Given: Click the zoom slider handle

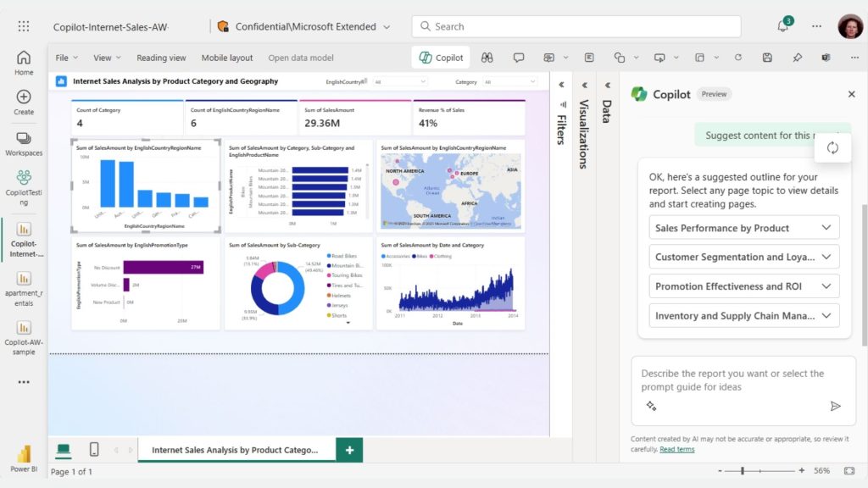Looking at the screenshot, I should 743,471.
